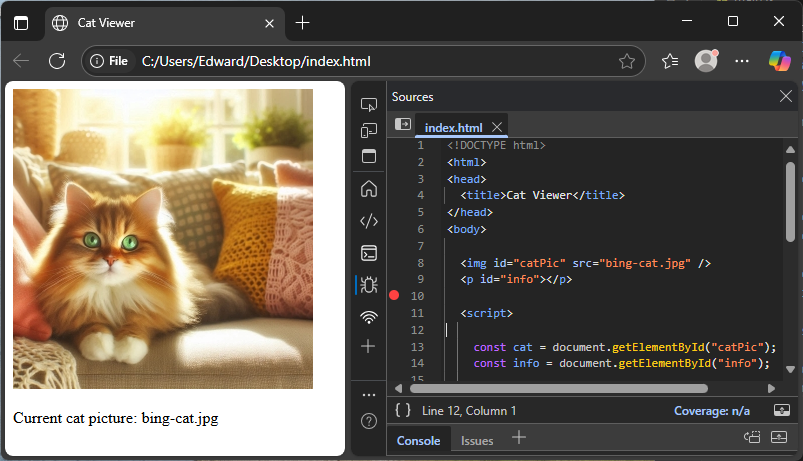Click line number 8 in gutter
Screen dimensions: 803x461
420,263
